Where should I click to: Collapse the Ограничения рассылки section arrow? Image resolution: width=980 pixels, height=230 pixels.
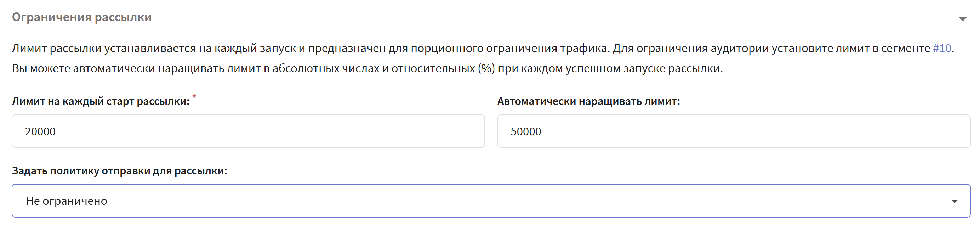pos(962,19)
